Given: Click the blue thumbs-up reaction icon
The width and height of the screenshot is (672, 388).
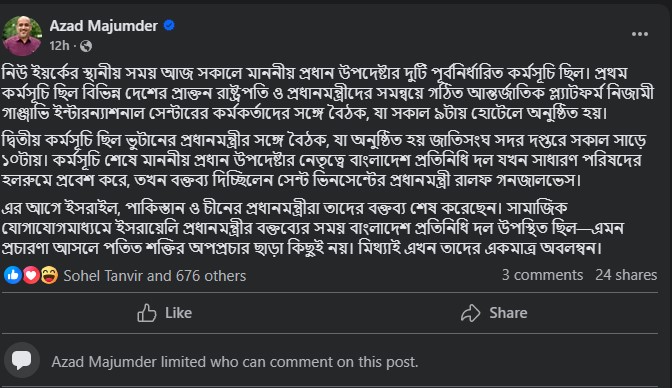Looking at the screenshot, I should pyautogui.click(x=13, y=275).
